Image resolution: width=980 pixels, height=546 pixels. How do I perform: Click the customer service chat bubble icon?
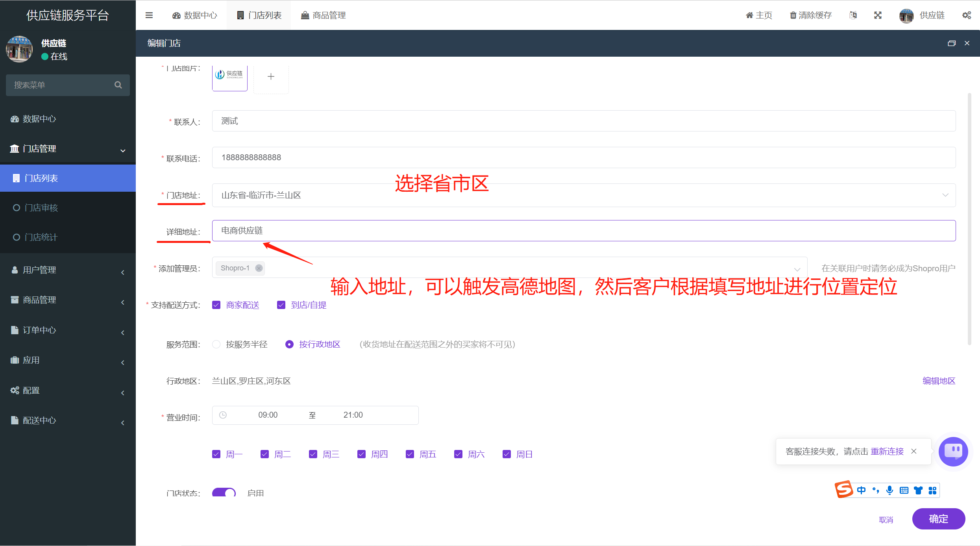[953, 452]
